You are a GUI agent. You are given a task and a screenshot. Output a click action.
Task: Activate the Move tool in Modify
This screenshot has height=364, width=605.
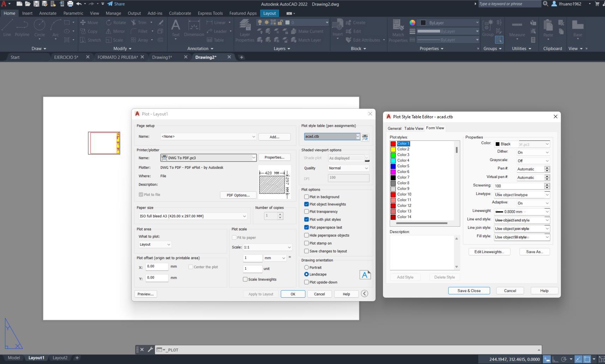89,23
